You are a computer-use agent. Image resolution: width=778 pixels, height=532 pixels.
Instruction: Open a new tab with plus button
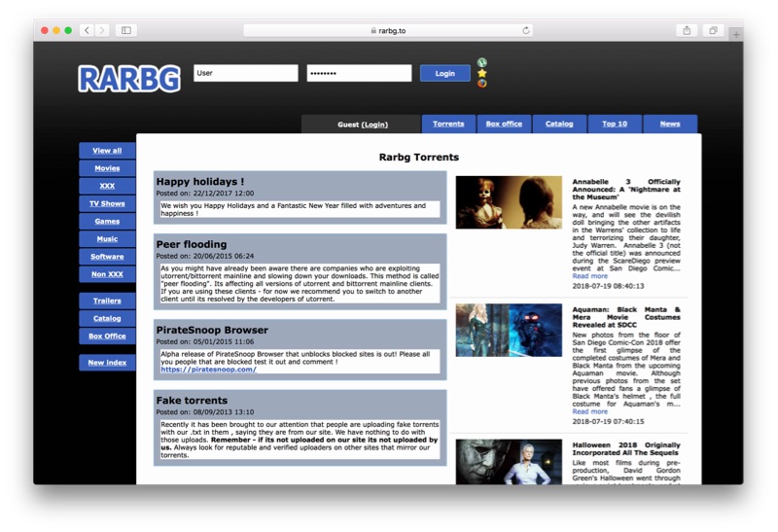coord(736,34)
